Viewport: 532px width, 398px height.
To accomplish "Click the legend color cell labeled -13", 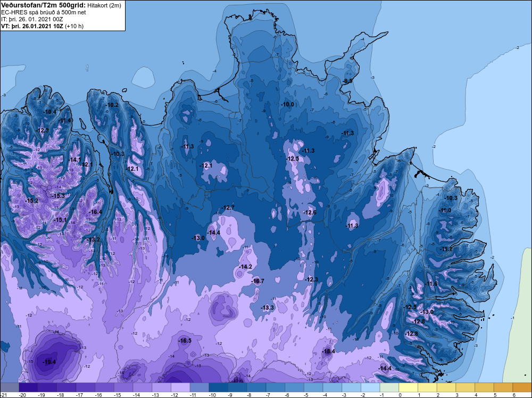I will [x=162, y=387].
